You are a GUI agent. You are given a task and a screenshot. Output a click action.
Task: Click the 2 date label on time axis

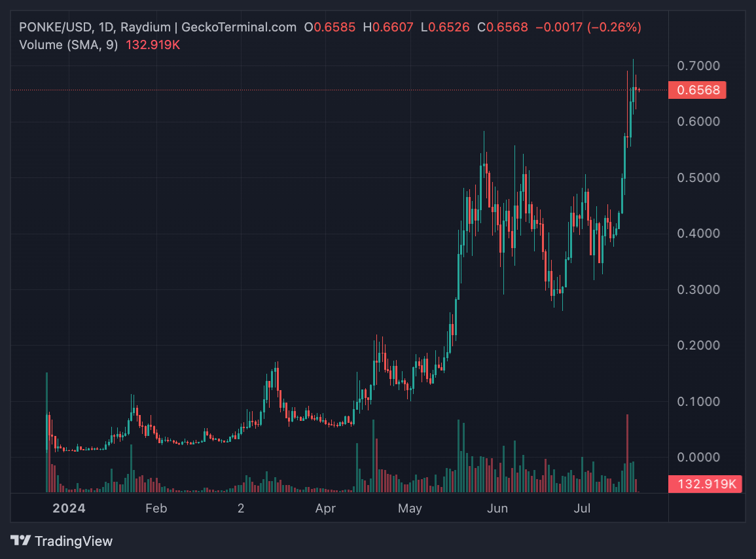(x=241, y=509)
